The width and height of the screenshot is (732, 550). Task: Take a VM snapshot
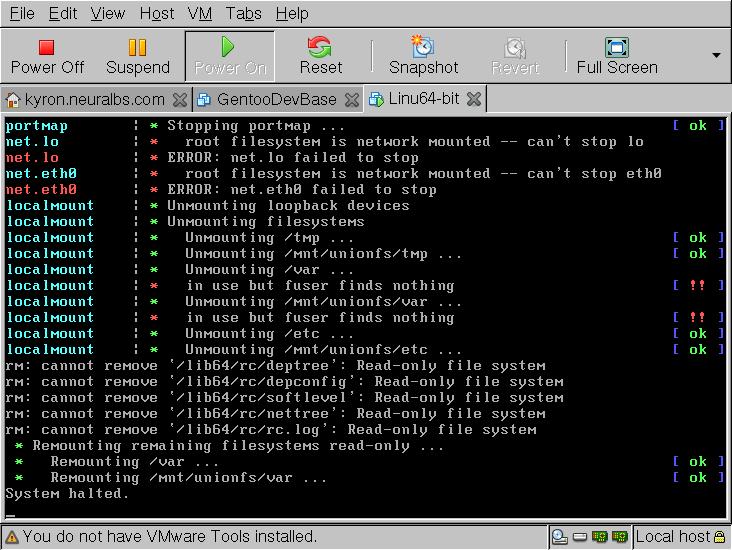(423, 56)
